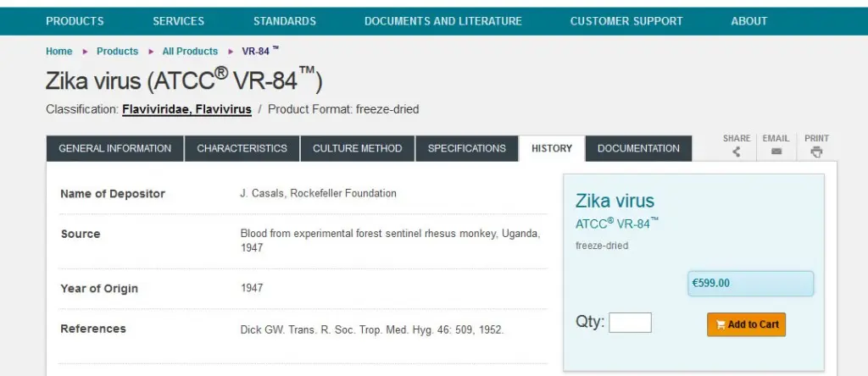868x376 pixels.
Task: Click the Print printer icon
Action: (x=816, y=152)
